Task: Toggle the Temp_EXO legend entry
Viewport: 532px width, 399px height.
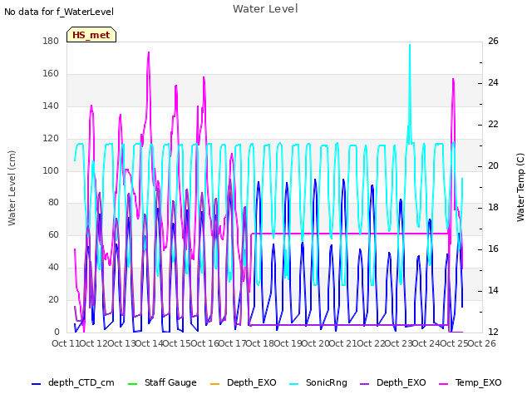Action: tap(470, 382)
